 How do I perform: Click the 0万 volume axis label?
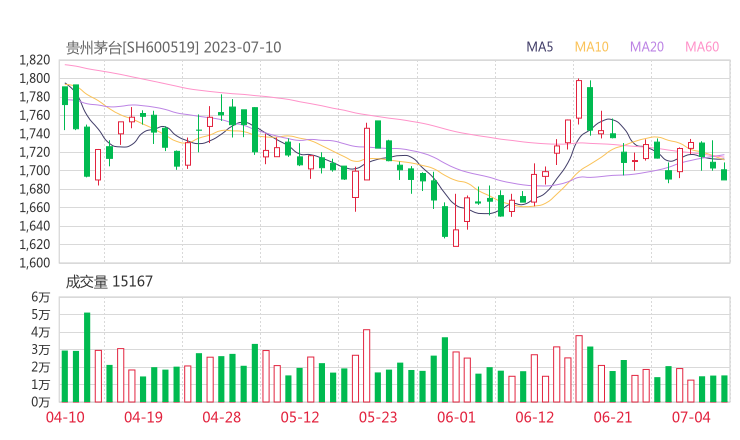41,402
